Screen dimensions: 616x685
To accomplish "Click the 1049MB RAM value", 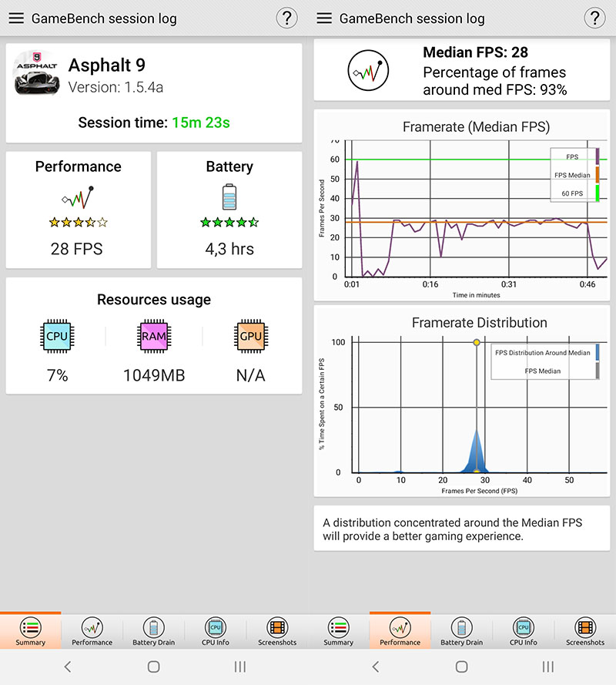I will click(154, 375).
